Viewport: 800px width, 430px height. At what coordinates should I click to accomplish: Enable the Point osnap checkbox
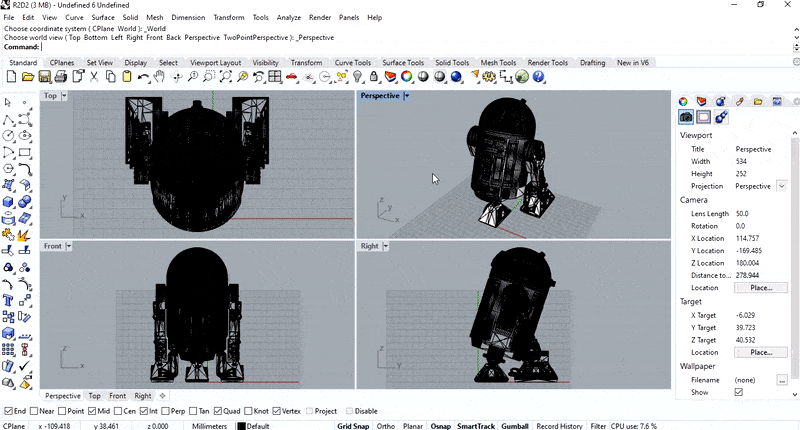point(62,411)
